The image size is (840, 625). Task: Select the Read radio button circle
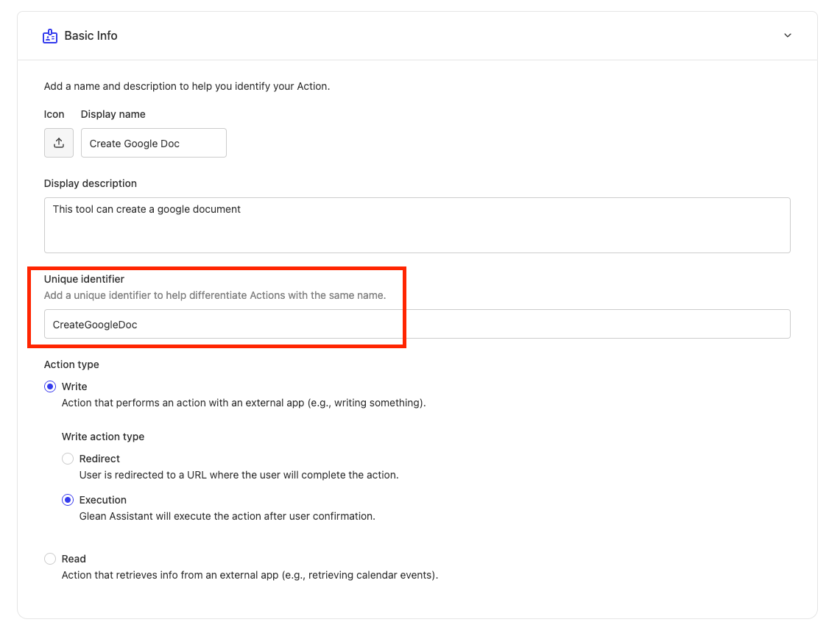pyautogui.click(x=50, y=559)
